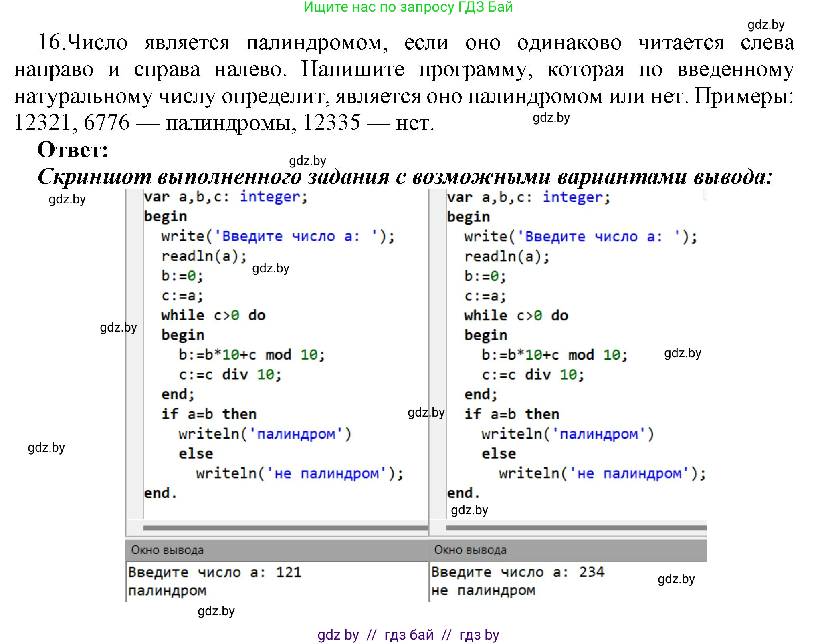
Task: Place cursor on 'b:=b*10+c mod 10;' in the left editor
Action: coord(251,355)
